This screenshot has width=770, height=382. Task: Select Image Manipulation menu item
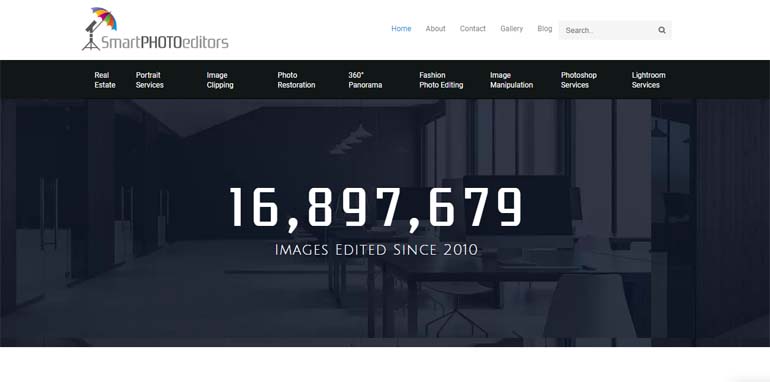pyautogui.click(x=511, y=80)
